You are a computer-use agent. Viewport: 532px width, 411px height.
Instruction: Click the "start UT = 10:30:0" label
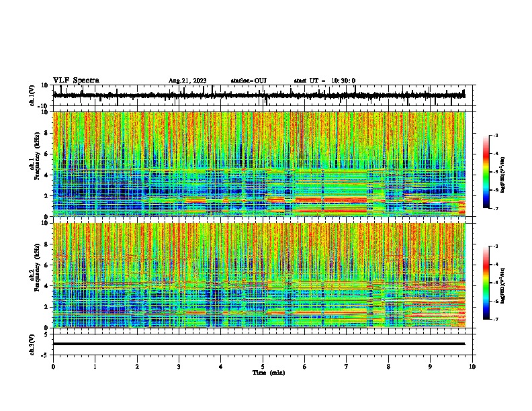tap(324, 81)
